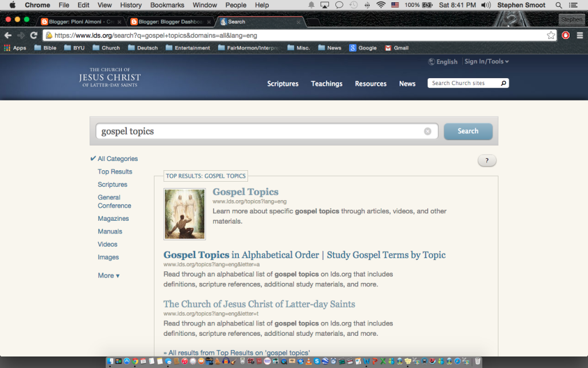Image resolution: width=588 pixels, height=368 pixels.
Task: Filter results by Videos
Action: (x=107, y=244)
